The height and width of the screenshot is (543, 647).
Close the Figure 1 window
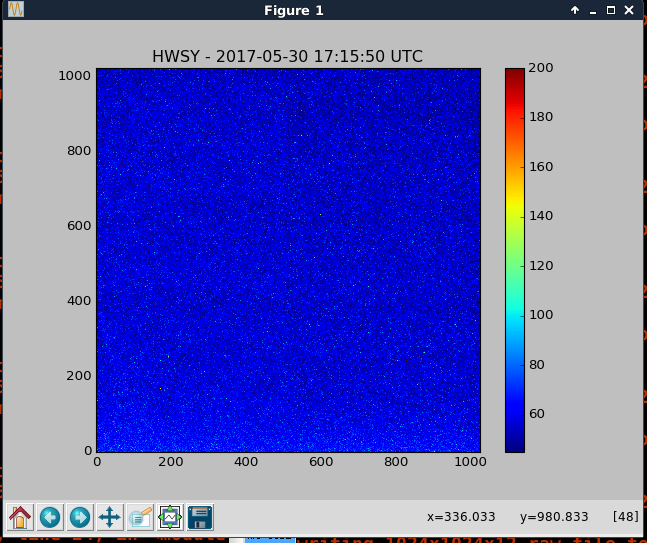pos(629,10)
